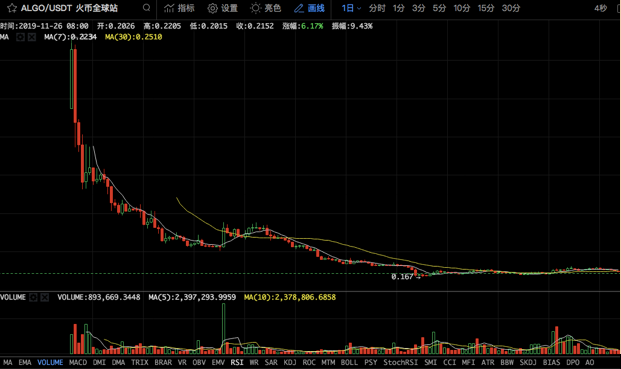Close the VOLUME panel with X icon
Image resolution: width=621 pixels, height=369 pixels.
pyautogui.click(x=45, y=297)
